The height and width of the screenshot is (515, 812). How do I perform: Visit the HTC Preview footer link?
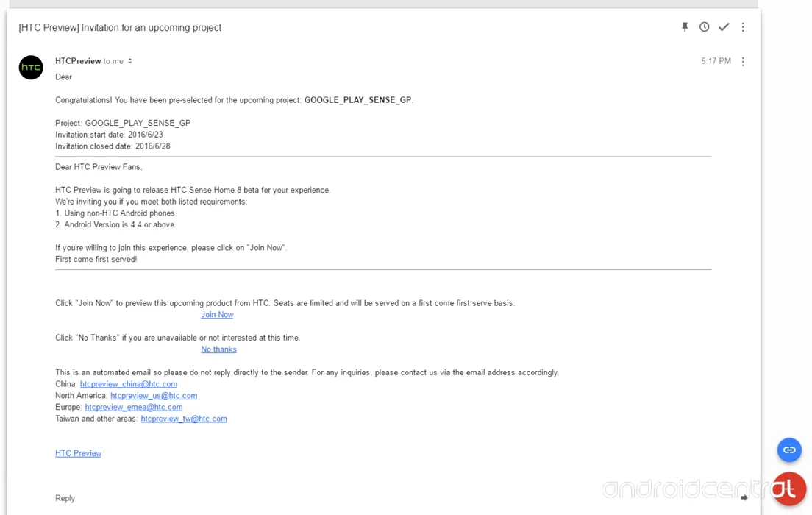(x=78, y=453)
